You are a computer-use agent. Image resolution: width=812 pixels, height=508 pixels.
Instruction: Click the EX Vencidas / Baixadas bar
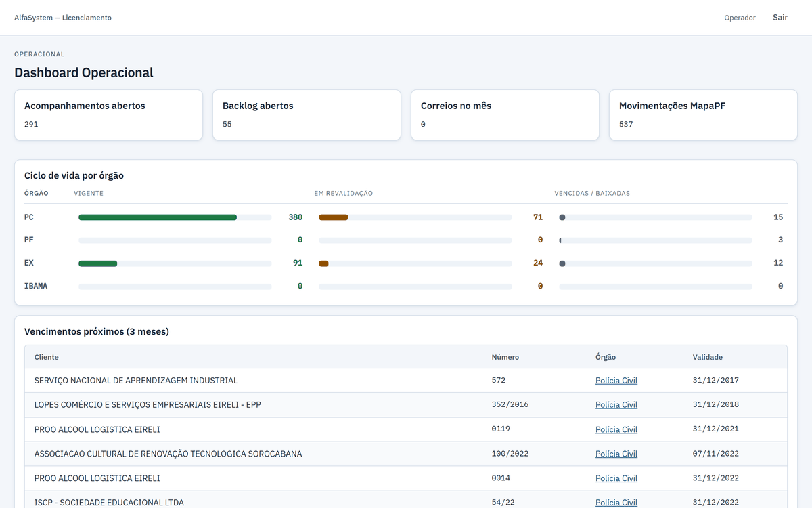tap(655, 263)
